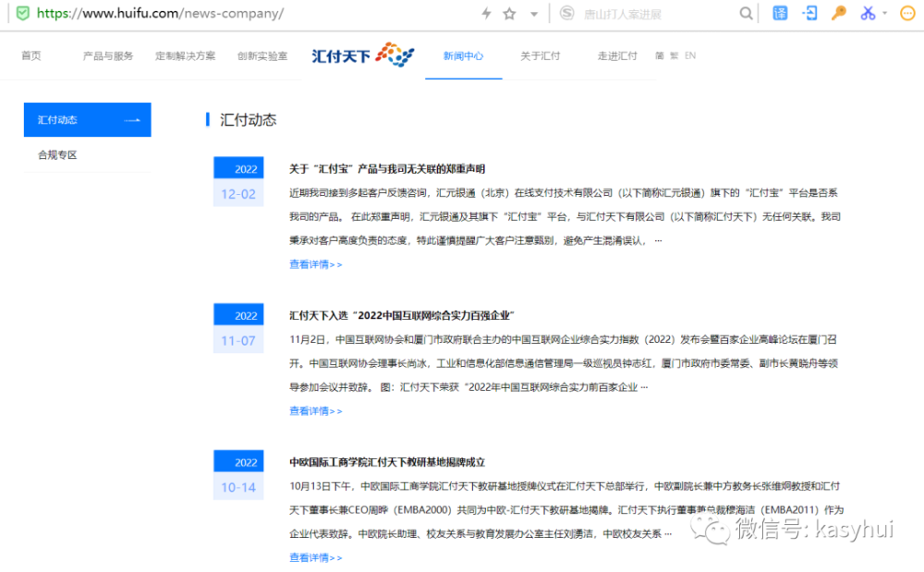Open 定制解决方案 menu item

click(185, 56)
